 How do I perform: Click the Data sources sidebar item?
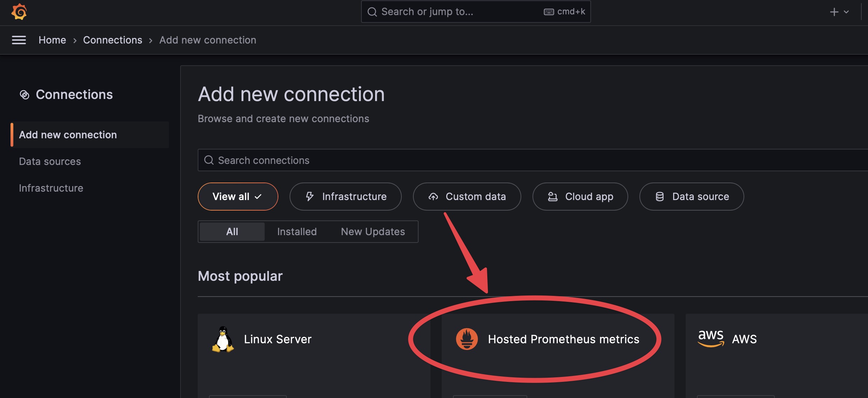50,161
